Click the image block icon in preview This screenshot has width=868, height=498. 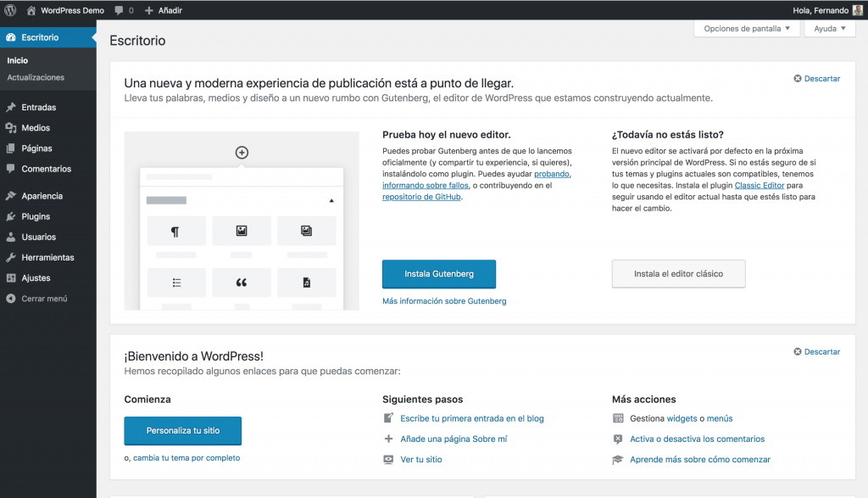point(242,231)
